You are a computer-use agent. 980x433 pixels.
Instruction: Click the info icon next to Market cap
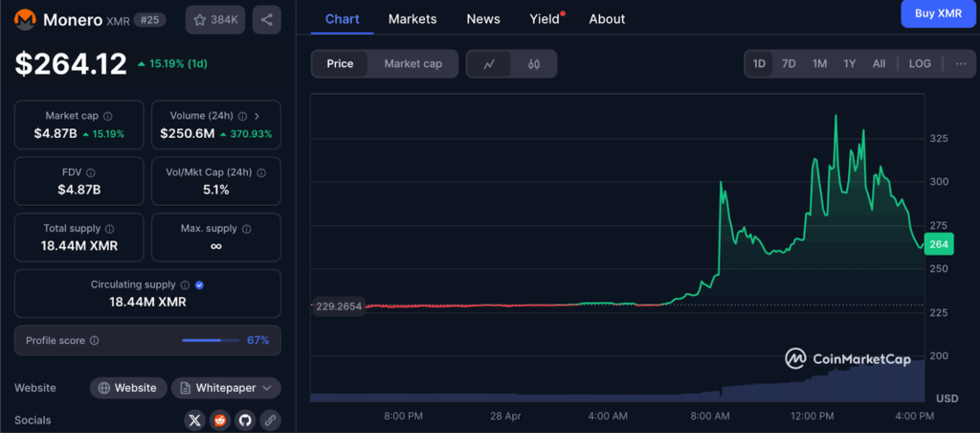[x=107, y=116]
